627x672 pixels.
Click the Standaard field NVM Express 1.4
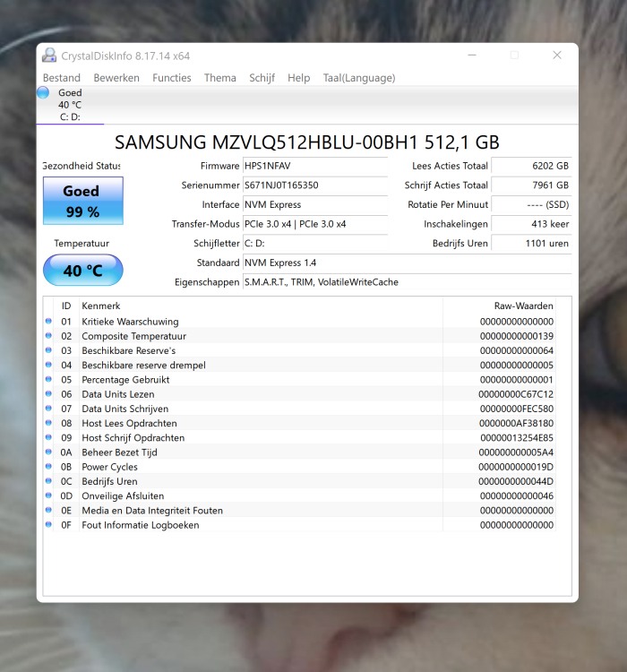[x=408, y=263]
